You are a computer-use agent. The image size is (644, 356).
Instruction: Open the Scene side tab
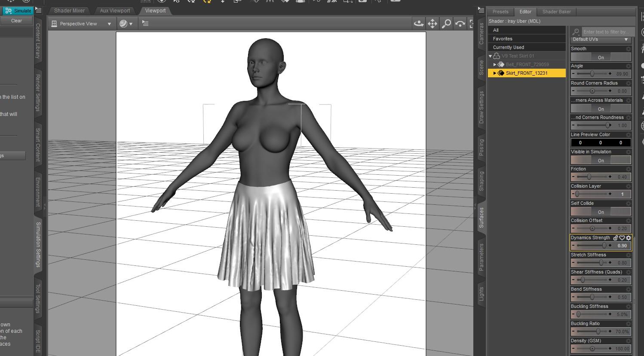[481, 67]
